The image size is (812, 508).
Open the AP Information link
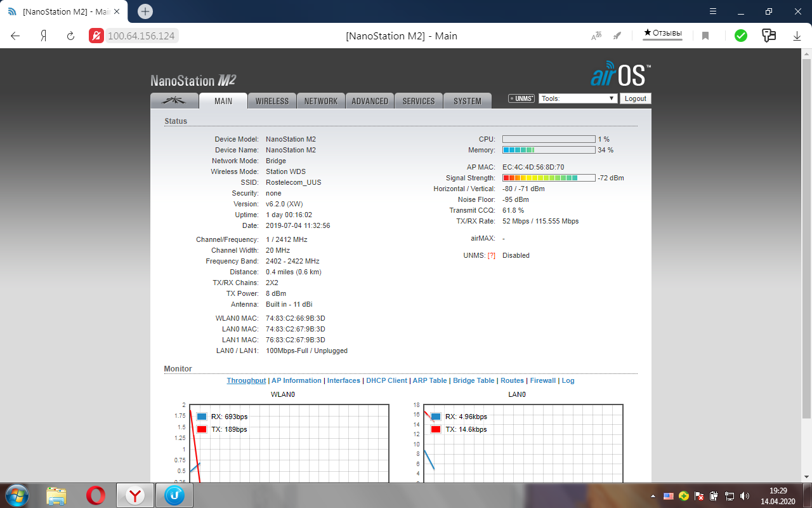click(296, 380)
